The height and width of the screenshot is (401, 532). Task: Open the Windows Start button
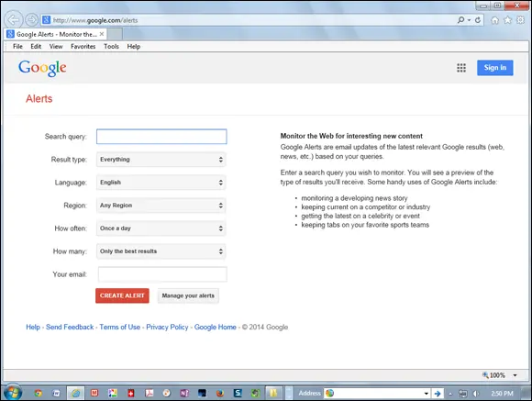tap(13, 393)
